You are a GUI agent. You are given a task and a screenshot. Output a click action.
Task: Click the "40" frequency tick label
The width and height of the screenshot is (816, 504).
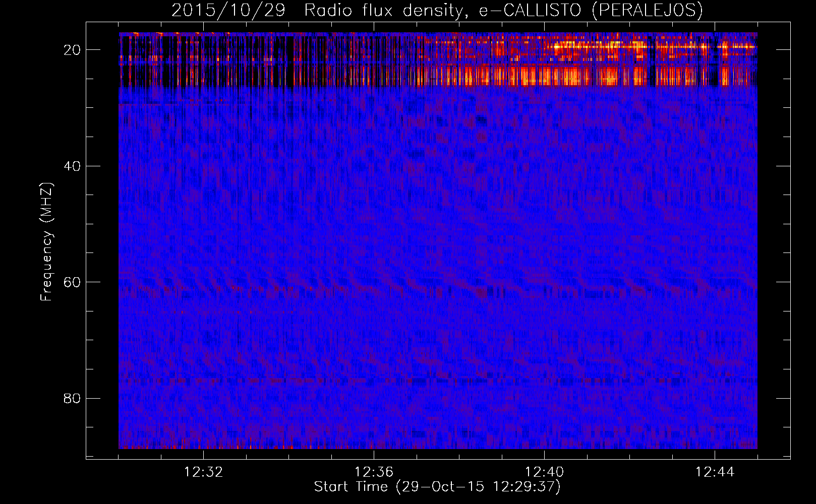point(72,166)
